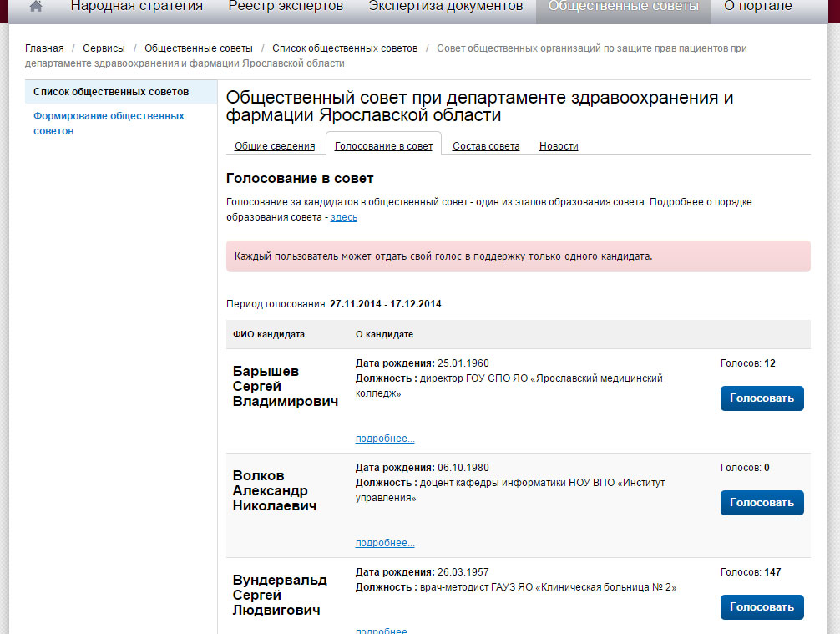Open the О портале menu item

(757, 7)
